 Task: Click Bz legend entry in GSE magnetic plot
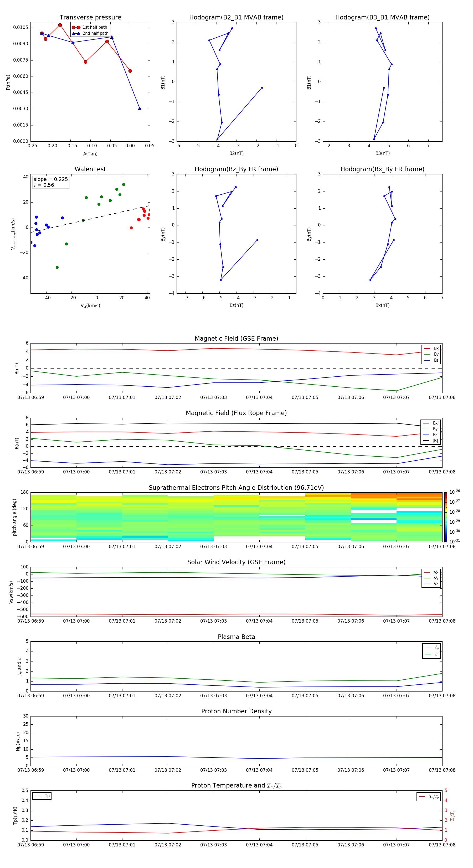[x=431, y=360]
